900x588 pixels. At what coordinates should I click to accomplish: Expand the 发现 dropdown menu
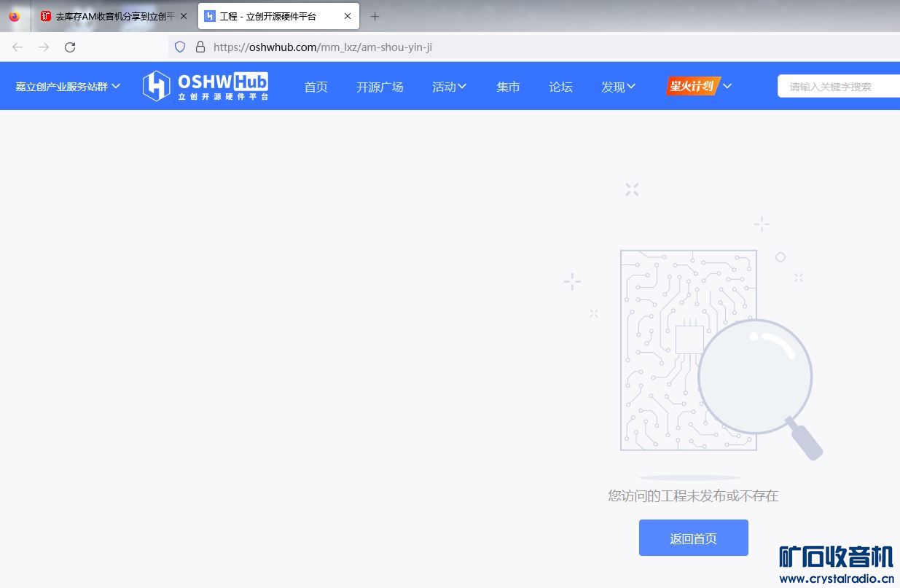pos(618,87)
